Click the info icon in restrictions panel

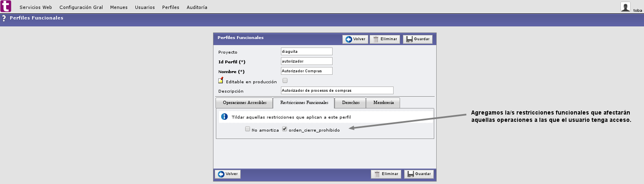(224, 117)
